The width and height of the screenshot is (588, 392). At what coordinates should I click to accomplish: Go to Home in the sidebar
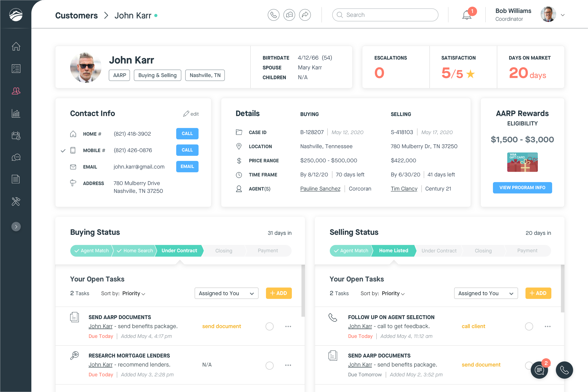coord(16,46)
